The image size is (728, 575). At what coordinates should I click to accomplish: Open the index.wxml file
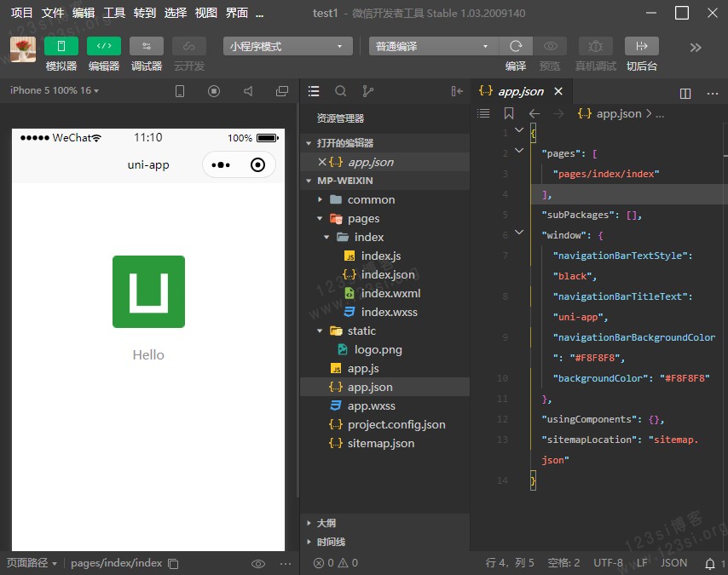[x=384, y=293]
